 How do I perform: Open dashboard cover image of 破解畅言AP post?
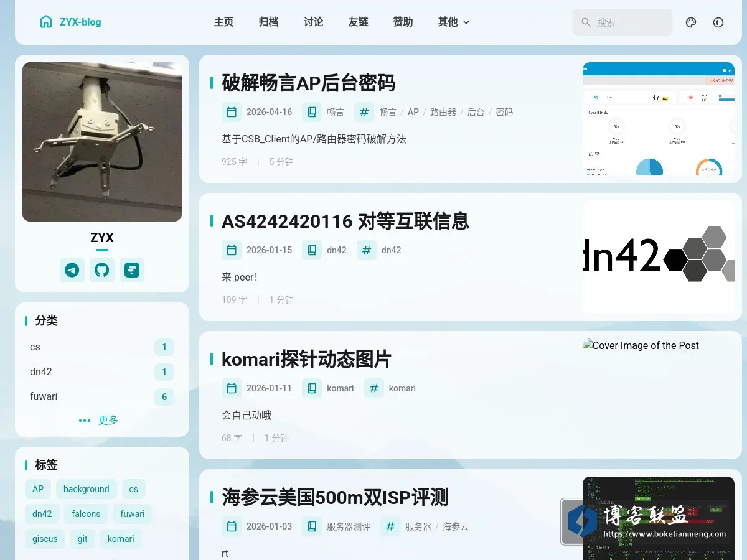click(659, 119)
